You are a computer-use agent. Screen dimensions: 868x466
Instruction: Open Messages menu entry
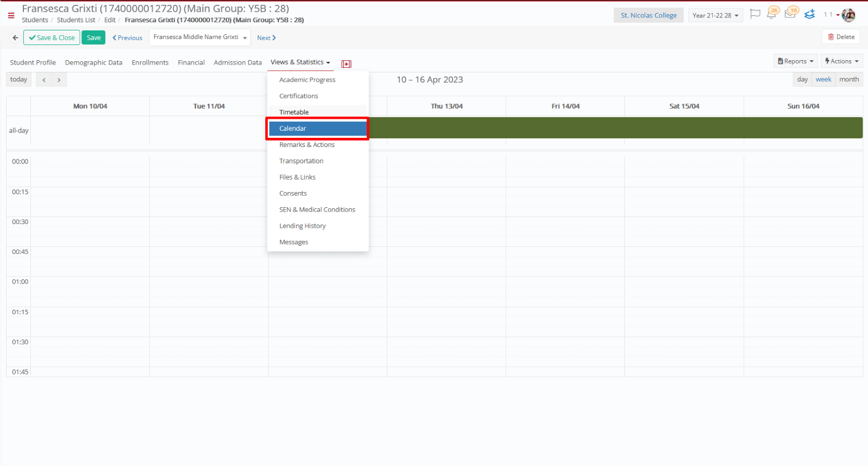(318, 242)
